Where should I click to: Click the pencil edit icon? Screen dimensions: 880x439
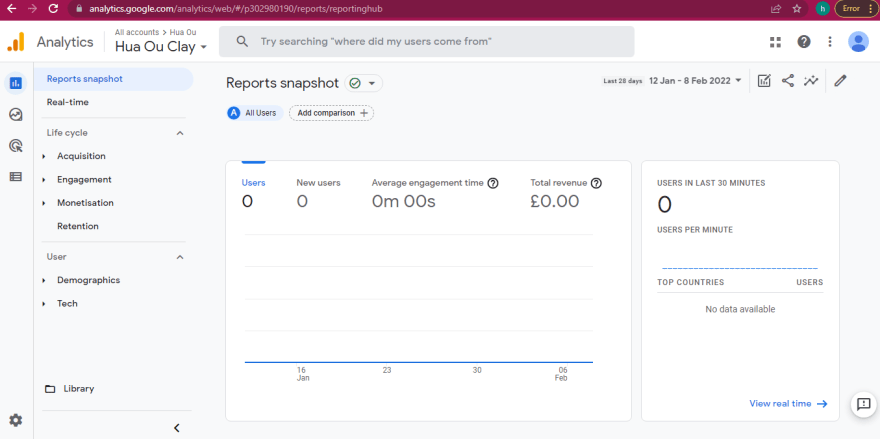click(840, 81)
